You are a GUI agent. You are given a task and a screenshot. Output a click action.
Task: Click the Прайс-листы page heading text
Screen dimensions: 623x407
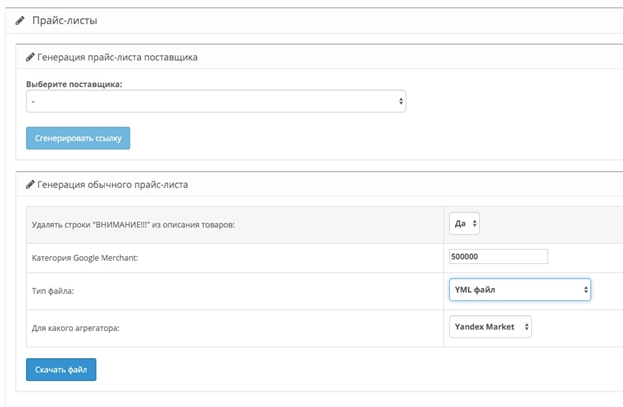pyautogui.click(x=66, y=20)
